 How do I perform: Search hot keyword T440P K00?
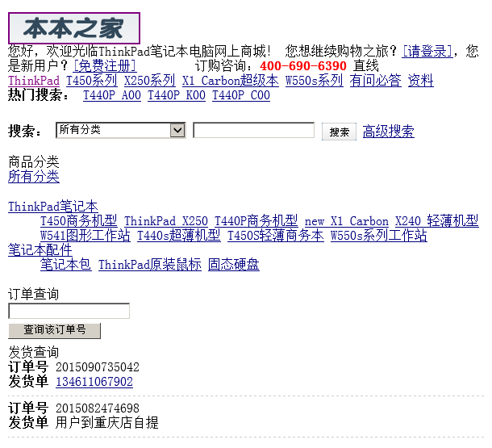177,95
